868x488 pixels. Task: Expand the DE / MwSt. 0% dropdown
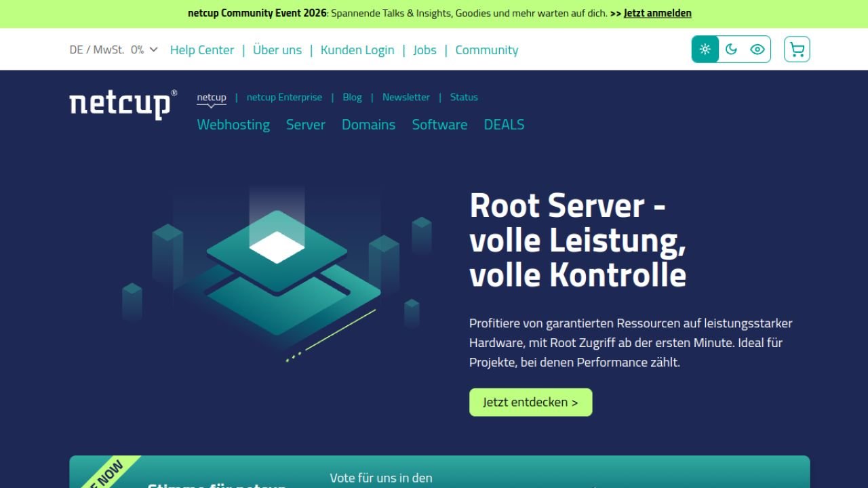pyautogui.click(x=114, y=49)
